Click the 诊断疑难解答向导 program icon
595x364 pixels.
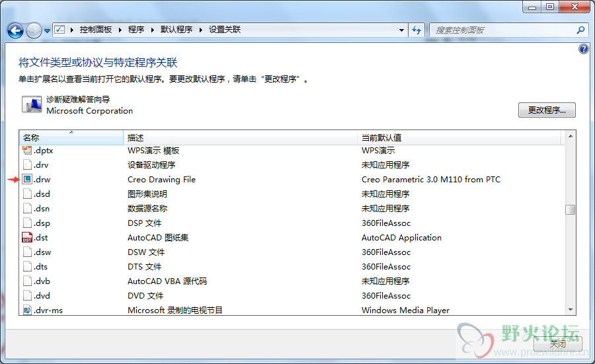pyautogui.click(x=32, y=104)
